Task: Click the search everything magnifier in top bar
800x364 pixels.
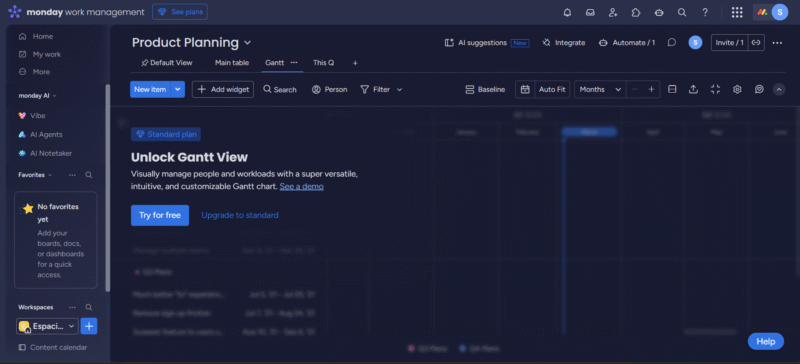Action: (682, 13)
